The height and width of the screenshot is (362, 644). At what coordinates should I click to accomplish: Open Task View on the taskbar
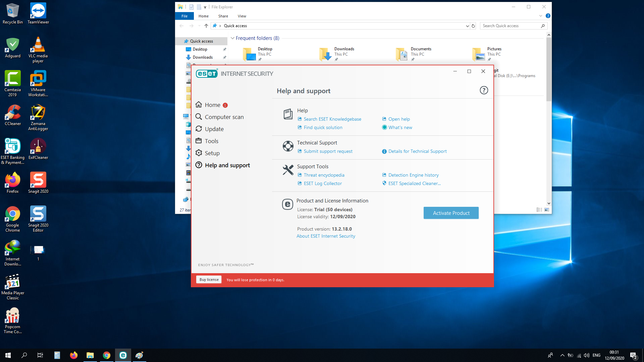click(x=40, y=355)
